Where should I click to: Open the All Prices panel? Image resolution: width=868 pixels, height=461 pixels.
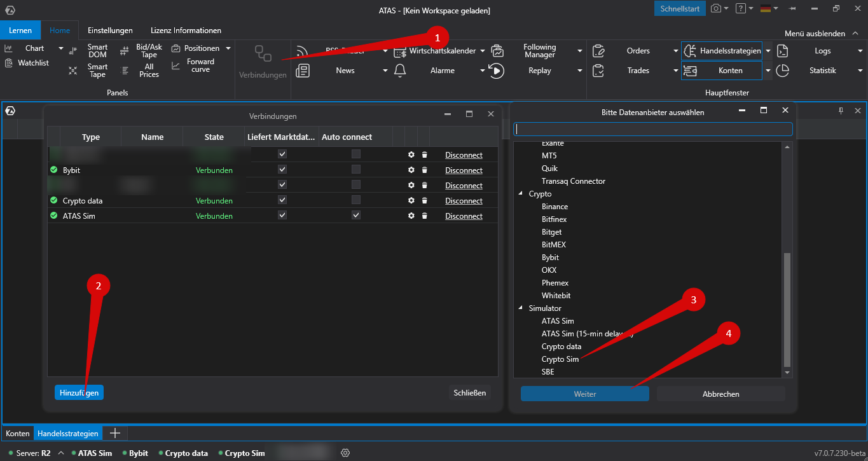click(149, 71)
